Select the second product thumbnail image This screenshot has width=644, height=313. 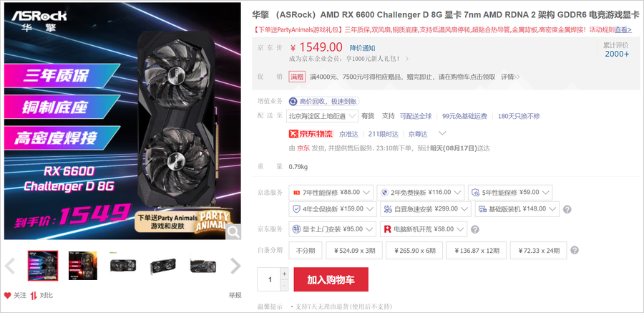point(83,266)
